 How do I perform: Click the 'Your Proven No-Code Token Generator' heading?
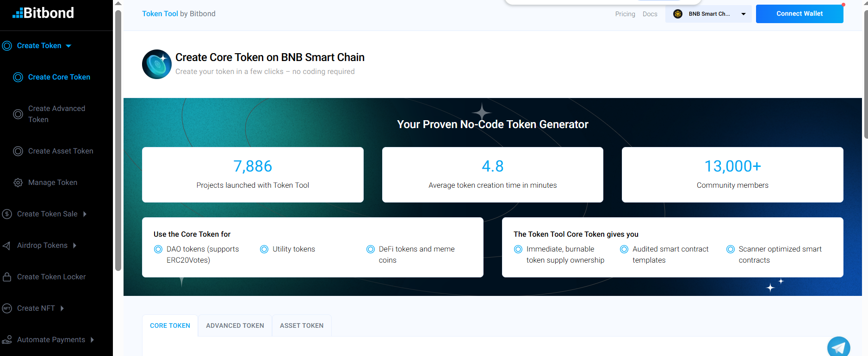click(493, 124)
